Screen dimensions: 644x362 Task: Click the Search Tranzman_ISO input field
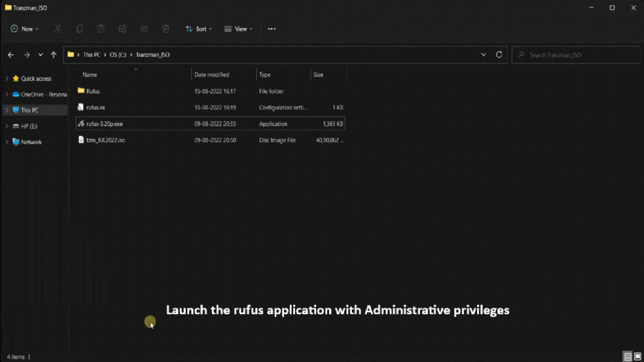(x=577, y=55)
